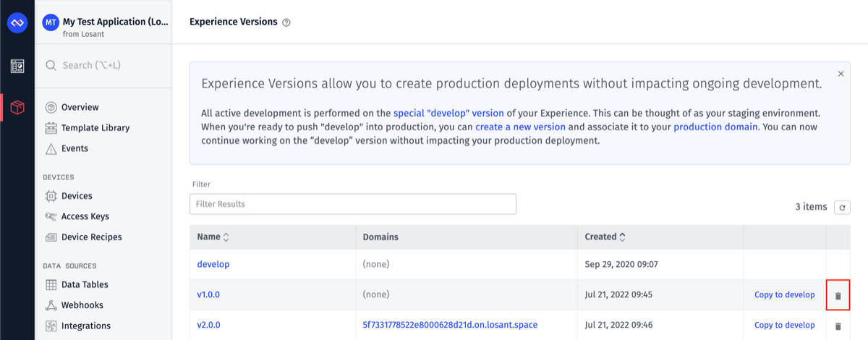868x340 pixels.
Task: Open the develop version
Action: [213, 265]
